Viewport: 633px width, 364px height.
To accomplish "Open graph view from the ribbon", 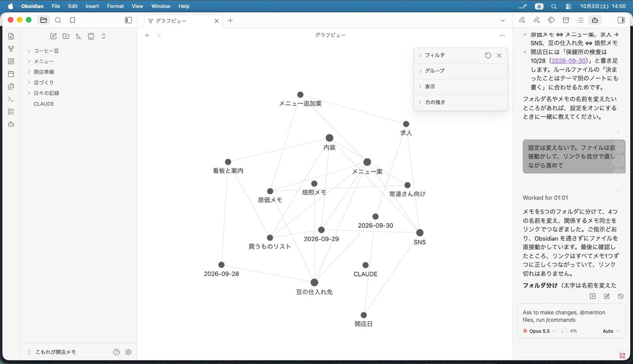I will pos(11,49).
